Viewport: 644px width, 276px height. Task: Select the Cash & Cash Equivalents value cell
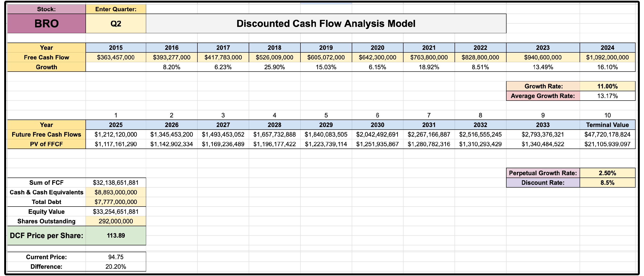pyautogui.click(x=116, y=192)
